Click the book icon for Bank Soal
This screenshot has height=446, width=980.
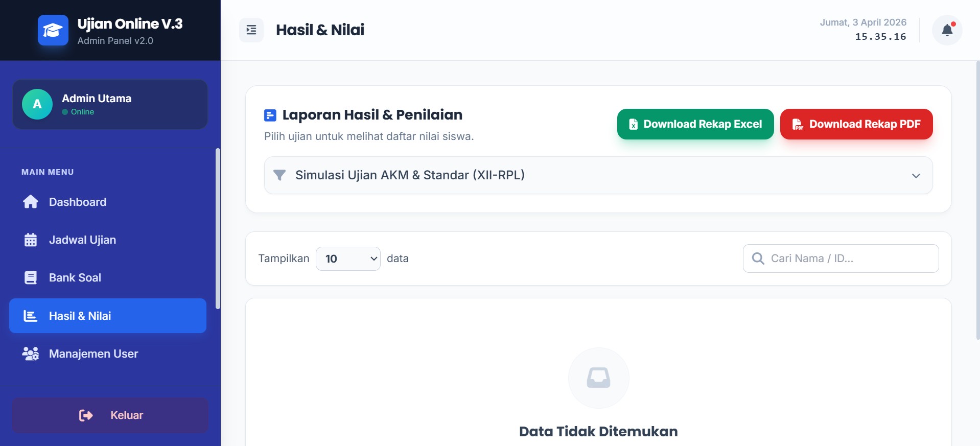click(x=31, y=277)
